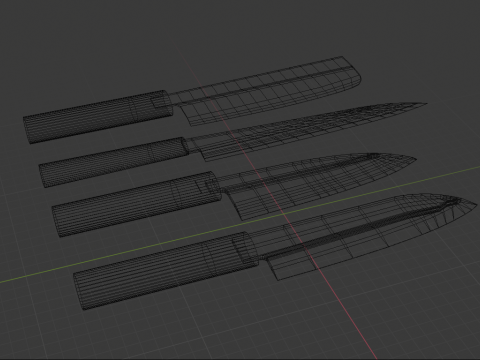This screenshot has height=360, width=480.
Task: Select the square-tipped blade wireframe of first knife
Action: pos(267,92)
